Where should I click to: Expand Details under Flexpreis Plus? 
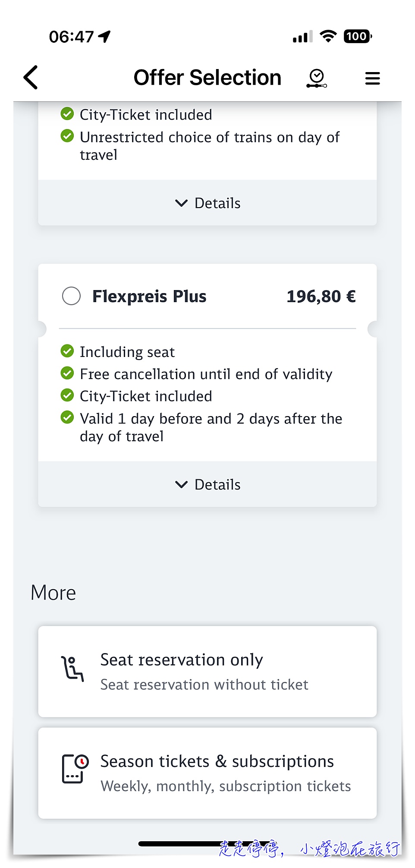point(207,484)
